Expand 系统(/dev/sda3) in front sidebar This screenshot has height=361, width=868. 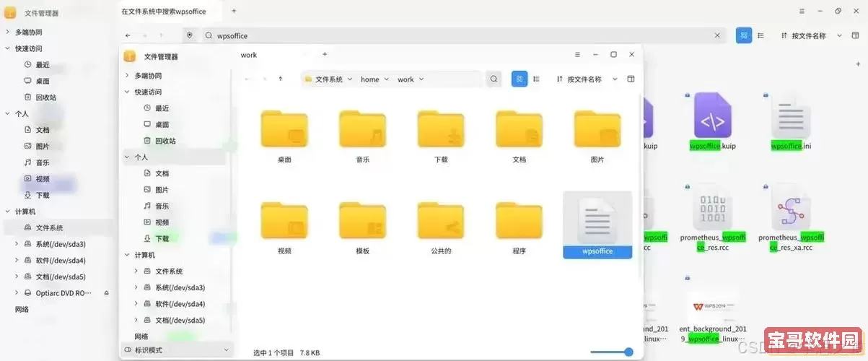click(136, 287)
